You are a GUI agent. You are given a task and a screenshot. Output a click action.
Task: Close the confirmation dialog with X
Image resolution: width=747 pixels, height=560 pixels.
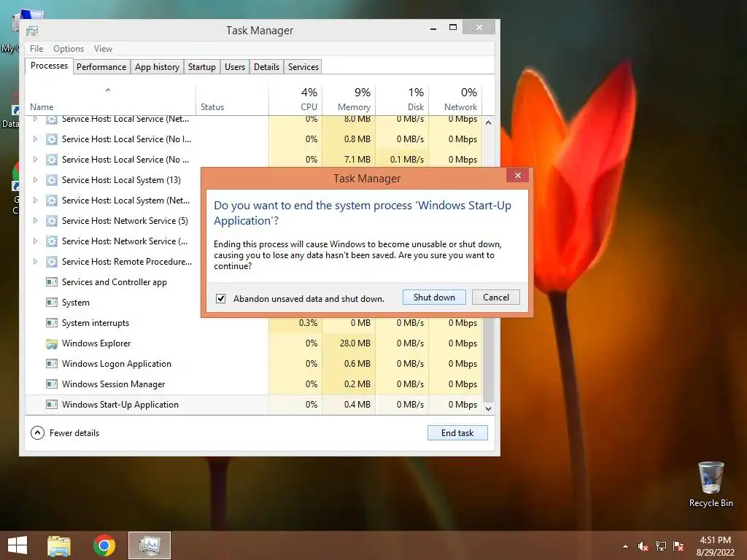point(518,176)
